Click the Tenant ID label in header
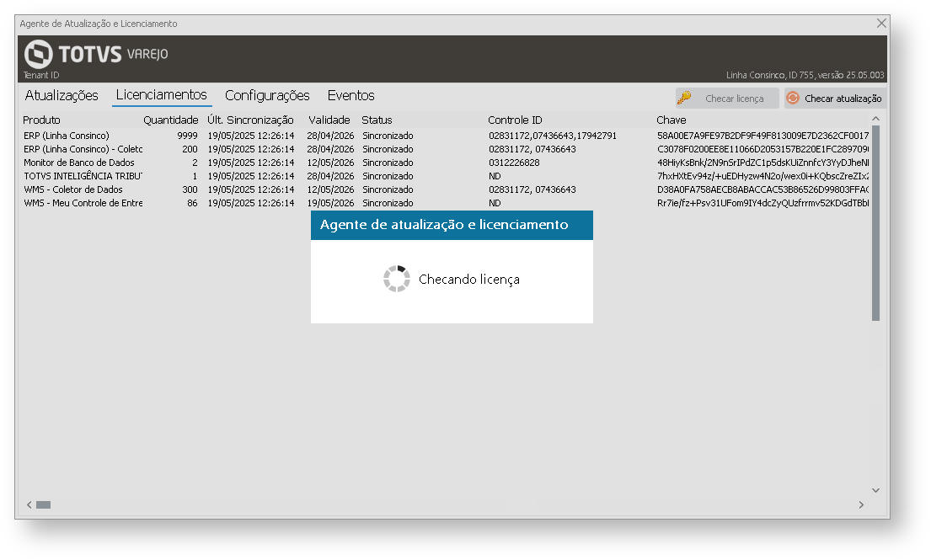The image size is (931, 560). coord(41,75)
